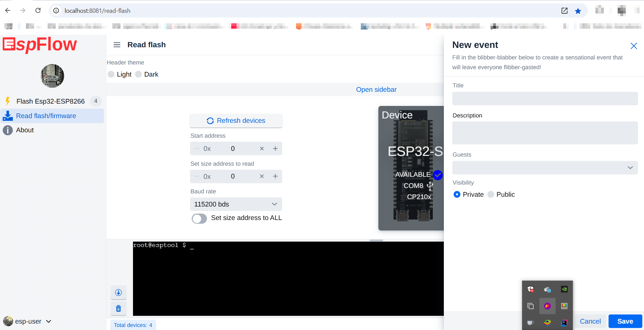Go to the About menu item
Viewport: 644px width, 330px height.
pyautogui.click(x=25, y=130)
